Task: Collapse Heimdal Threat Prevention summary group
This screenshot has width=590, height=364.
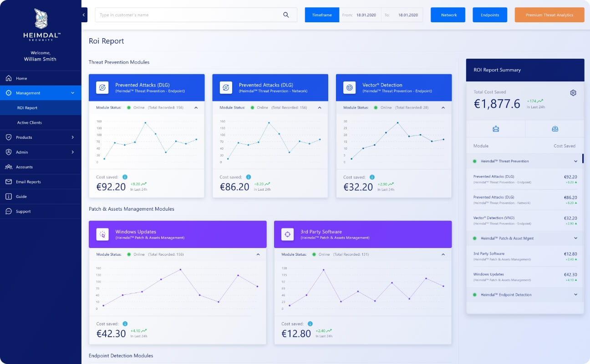Action: coord(575,161)
